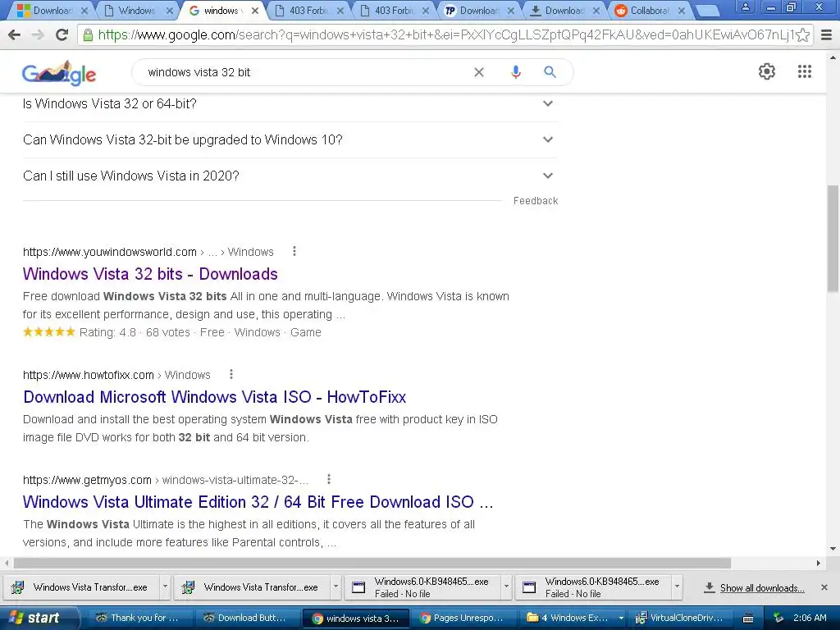The image size is (840, 630).
Task: Click the browser address bar URL
Action: [445, 34]
